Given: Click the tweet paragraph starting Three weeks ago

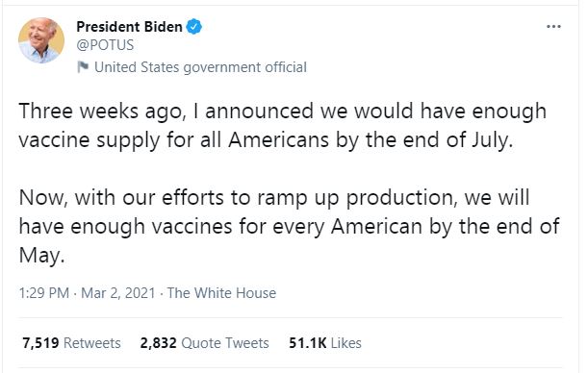Looking at the screenshot, I should tap(282, 126).
